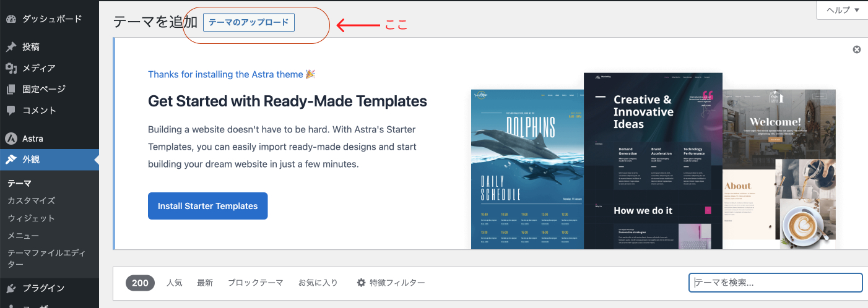
Task: Click the Dolphins template preview image
Action: click(x=527, y=169)
